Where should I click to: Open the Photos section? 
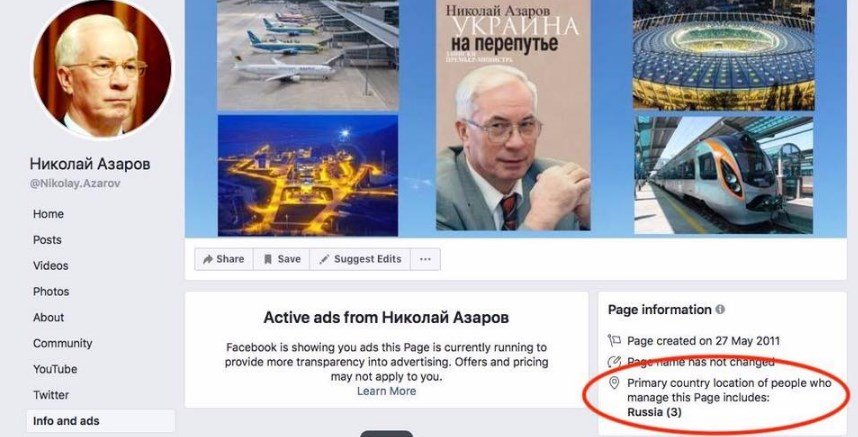point(51,292)
